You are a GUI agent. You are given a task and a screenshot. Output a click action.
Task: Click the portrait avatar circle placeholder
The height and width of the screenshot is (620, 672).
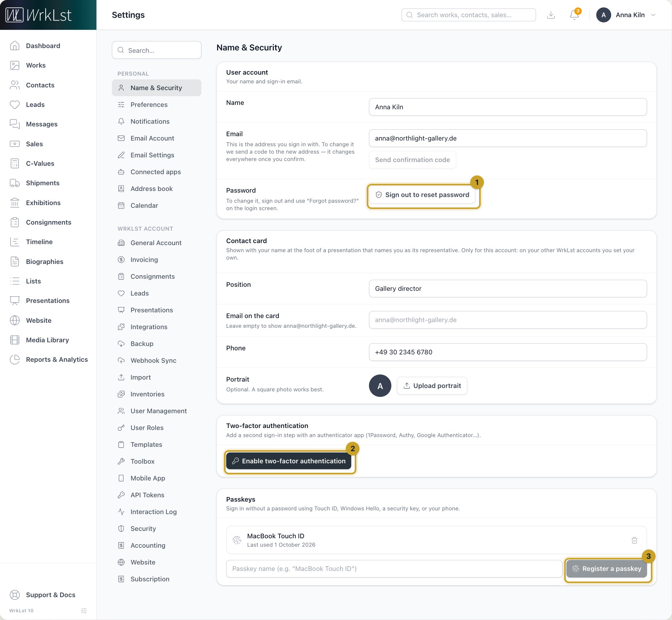[380, 386]
